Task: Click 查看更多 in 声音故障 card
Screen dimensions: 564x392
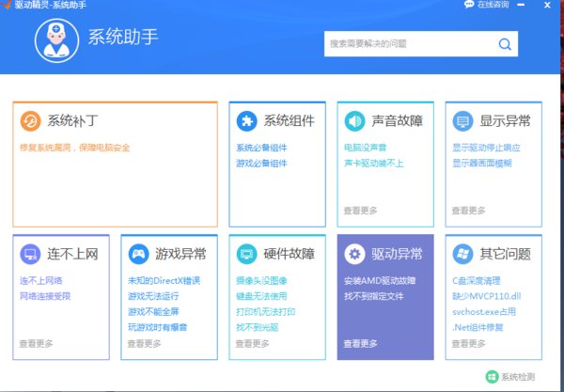Action: point(360,211)
